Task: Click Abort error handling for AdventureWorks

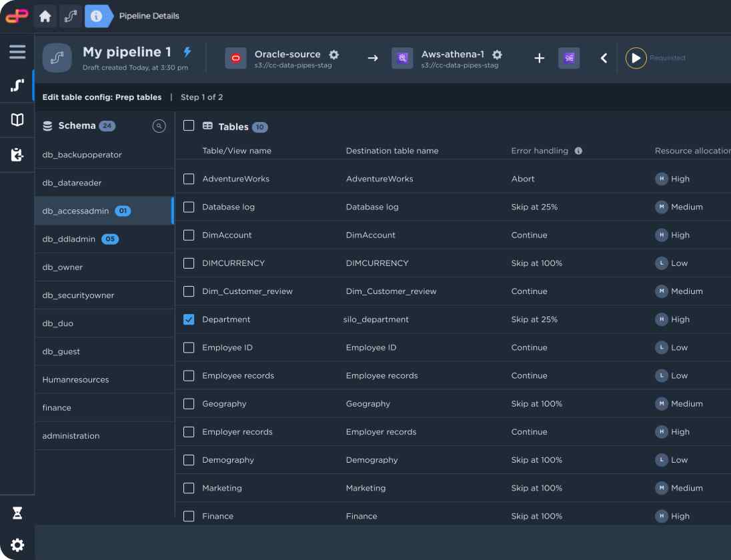Action: [x=523, y=179]
